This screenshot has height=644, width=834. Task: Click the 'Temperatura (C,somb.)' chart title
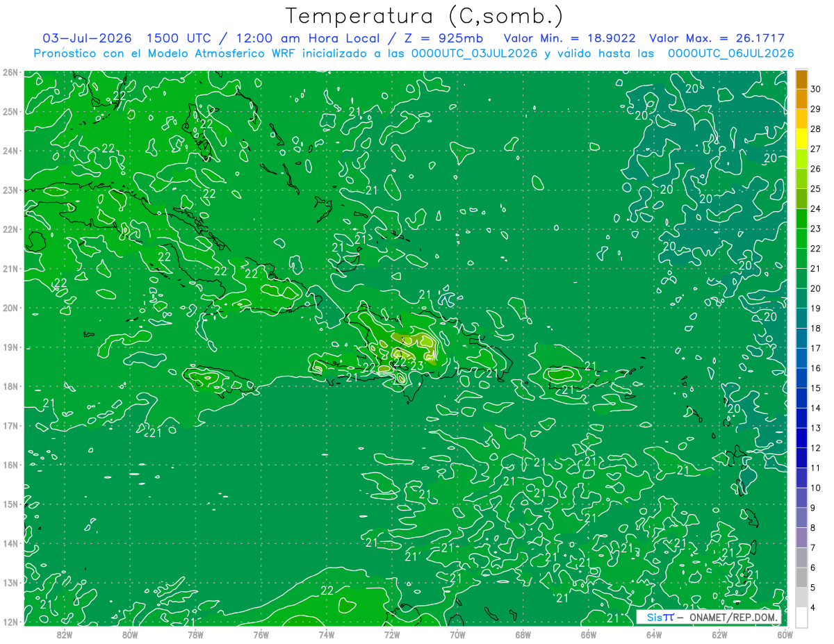pyautogui.click(x=424, y=16)
